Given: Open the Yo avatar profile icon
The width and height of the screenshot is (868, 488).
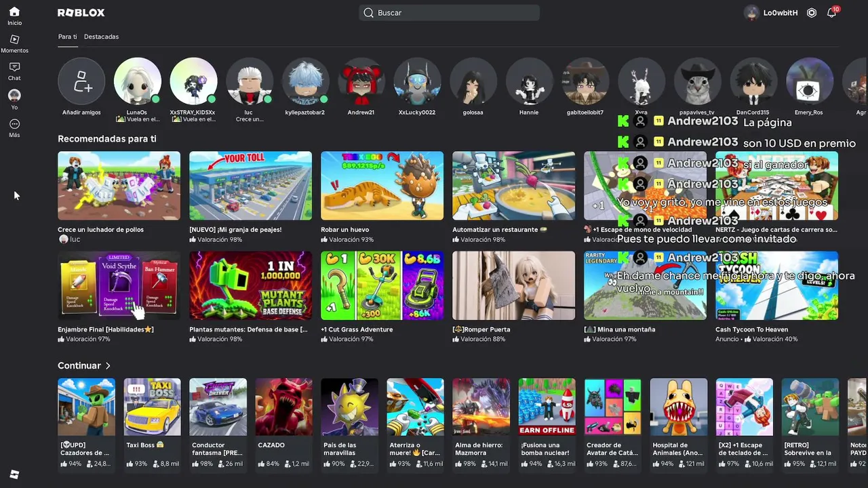Looking at the screenshot, I should 14,96.
